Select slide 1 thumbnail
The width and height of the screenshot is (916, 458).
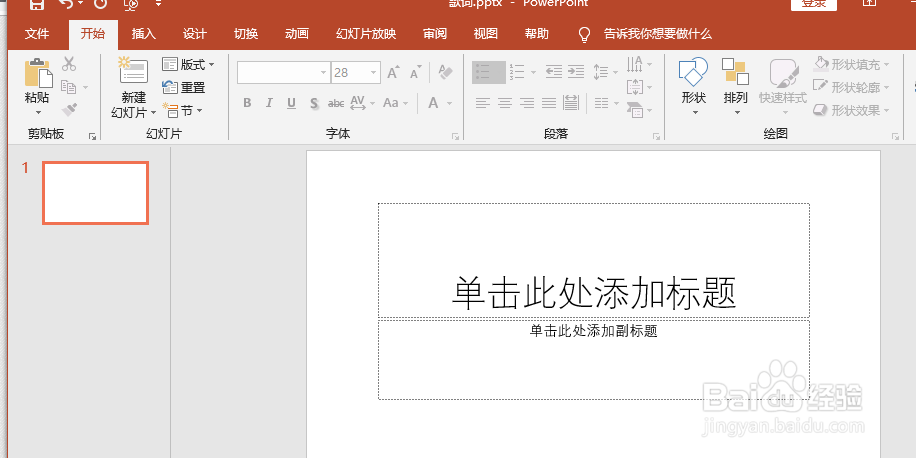(x=95, y=193)
